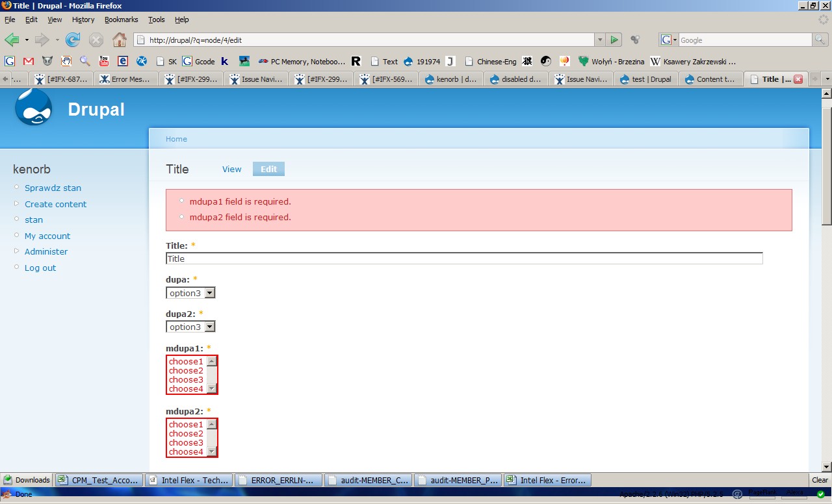Click the Downloads button in the bottom bar
Image resolution: width=832 pixels, height=504 pixels.
point(26,479)
